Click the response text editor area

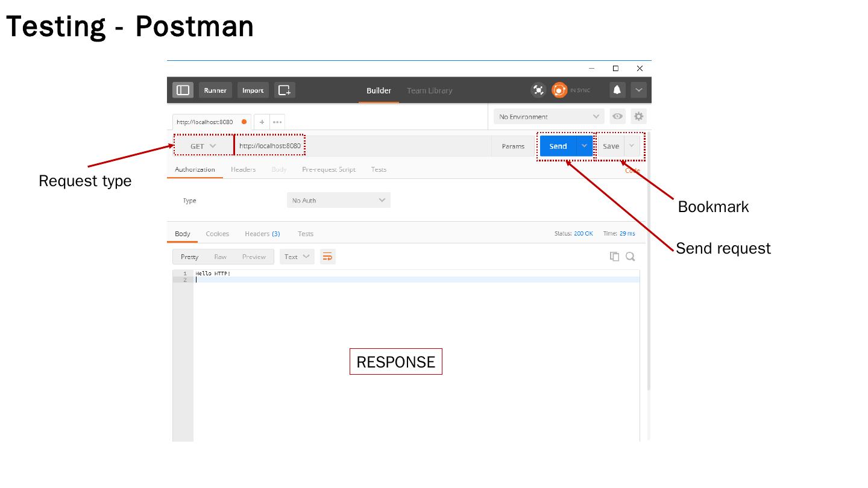tap(417, 355)
